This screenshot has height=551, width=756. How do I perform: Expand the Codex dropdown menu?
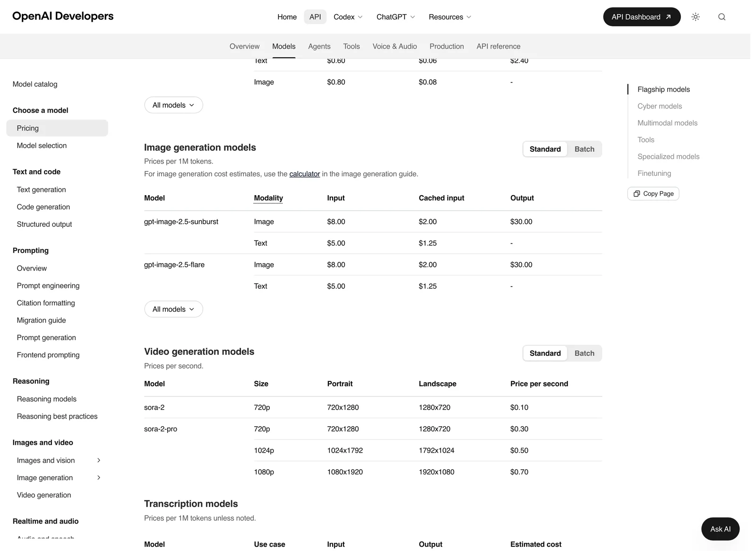coord(348,17)
